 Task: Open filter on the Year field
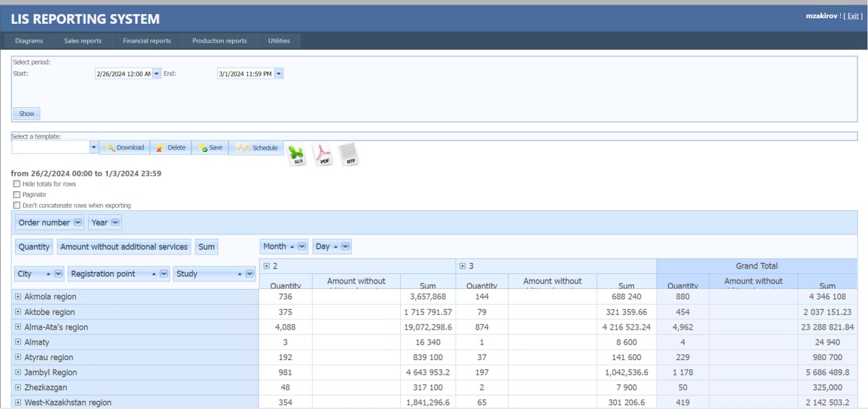point(115,222)
